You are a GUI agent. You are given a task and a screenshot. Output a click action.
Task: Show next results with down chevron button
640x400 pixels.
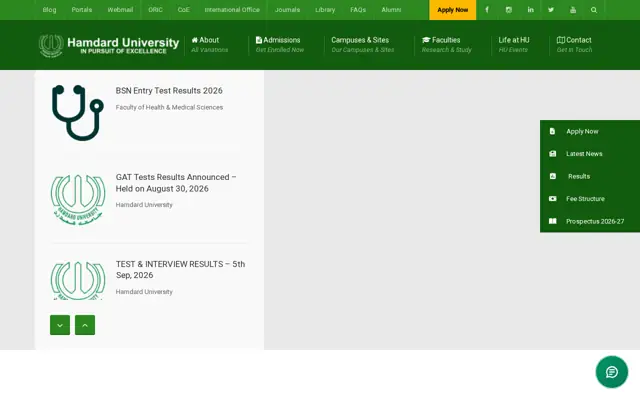pos(60,325)
